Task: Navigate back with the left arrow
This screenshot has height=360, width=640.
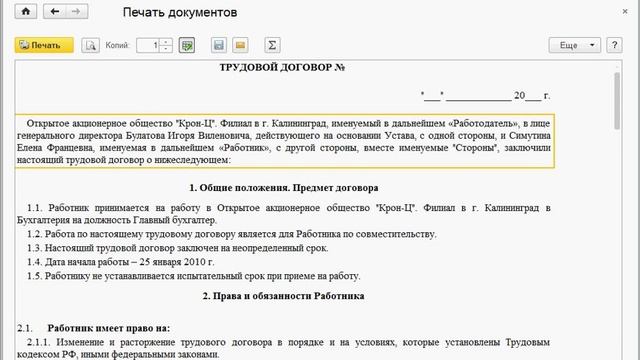Action: [x=55, y=11]
